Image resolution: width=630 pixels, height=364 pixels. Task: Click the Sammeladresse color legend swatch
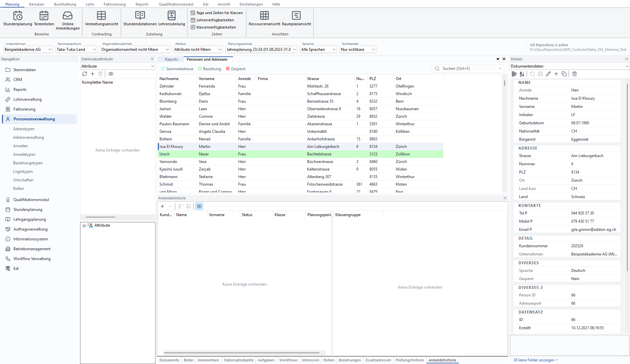pyautogui.click(x=163, y=69)
